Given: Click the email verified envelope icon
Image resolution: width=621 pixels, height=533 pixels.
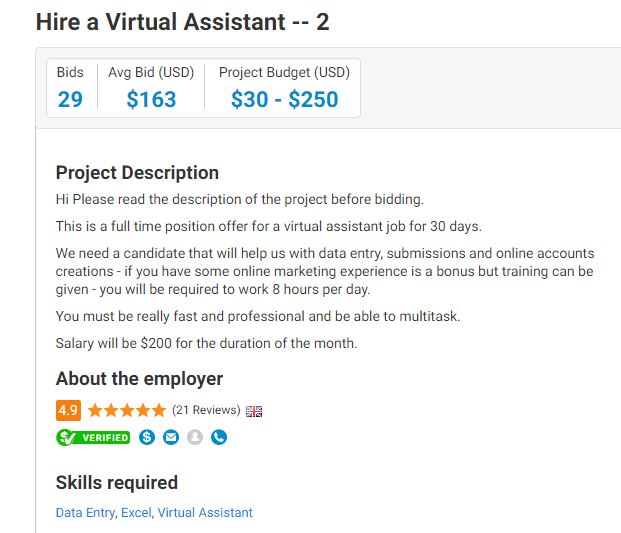Looking at the screenshot, I should point(171,437).
